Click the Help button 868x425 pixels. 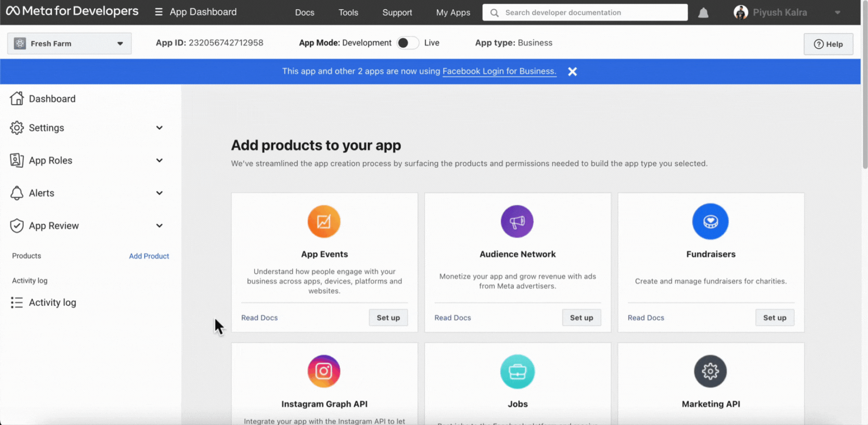(x=828, y=44)
